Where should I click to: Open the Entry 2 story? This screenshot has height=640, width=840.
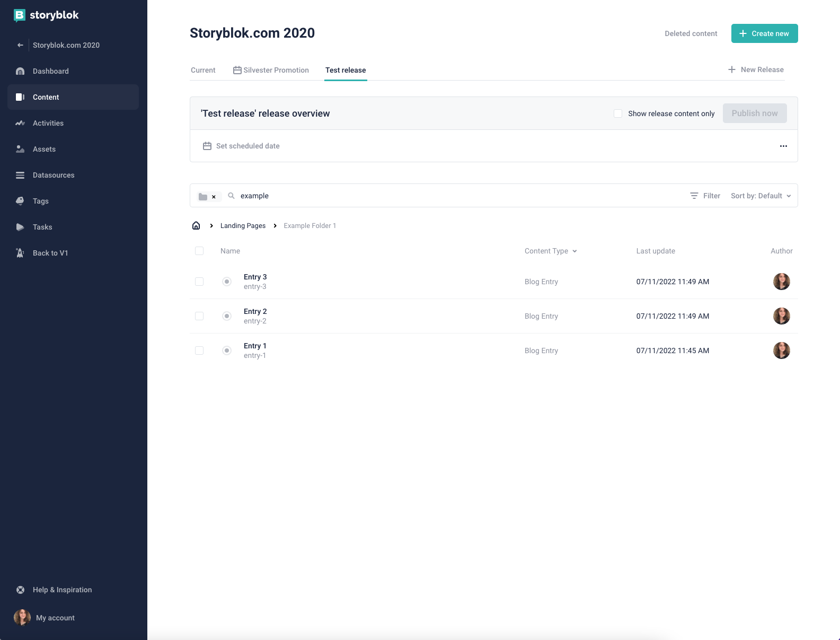[255, 311]
